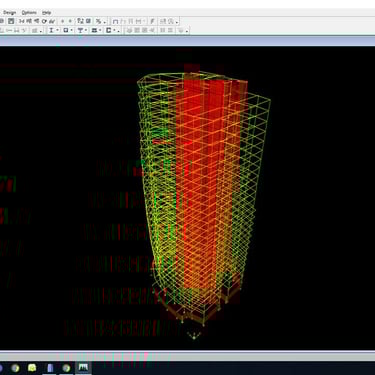Toggle the perspective view glasses icon
Screen dimensions: 375x375
pyautogui.click(x=52, y=21)
